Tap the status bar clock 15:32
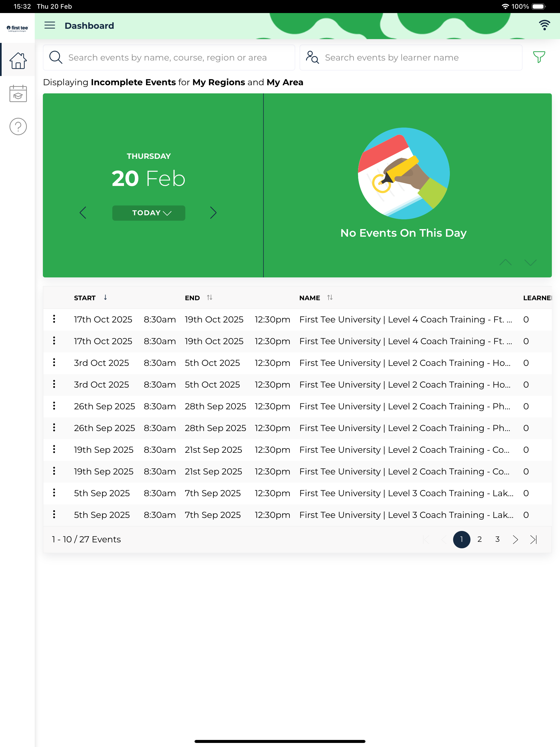 (x=22, y=7)
